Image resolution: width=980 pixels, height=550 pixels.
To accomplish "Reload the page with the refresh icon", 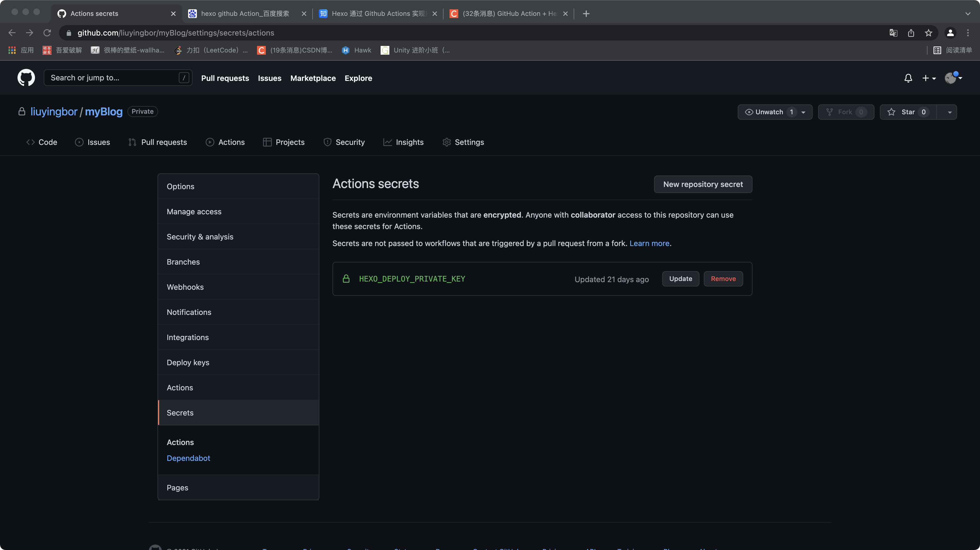I will coord(47,33).
